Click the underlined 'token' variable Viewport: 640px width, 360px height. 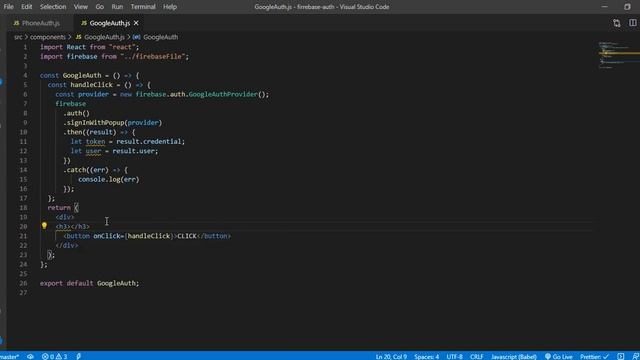click(96, 142)
